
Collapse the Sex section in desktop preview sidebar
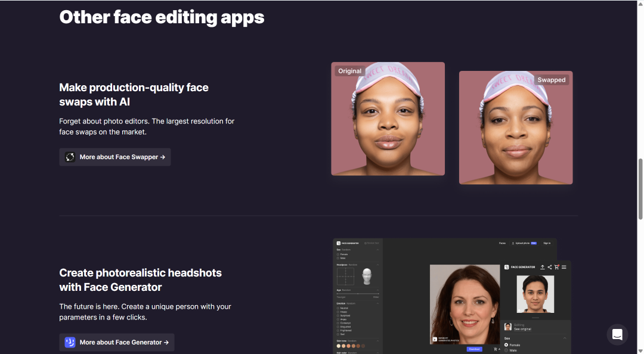pyautogui.click(x=378, y=250)
